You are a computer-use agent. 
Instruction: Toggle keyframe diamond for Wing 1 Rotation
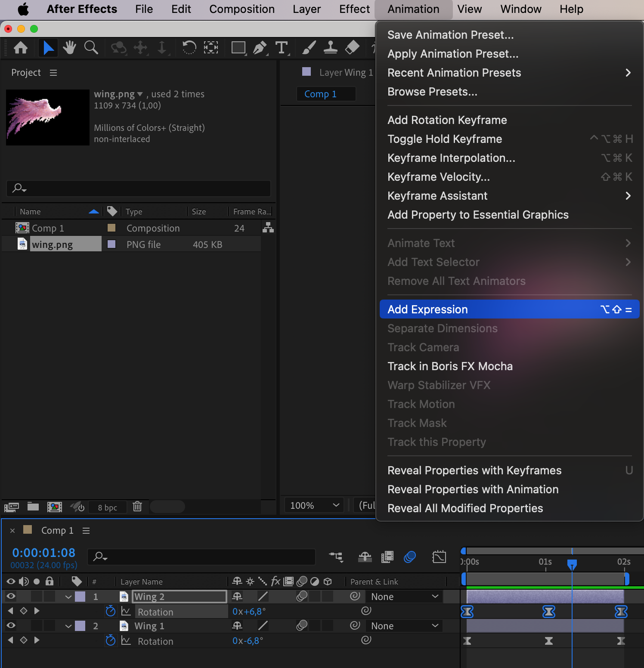click(x=24, y=640)
